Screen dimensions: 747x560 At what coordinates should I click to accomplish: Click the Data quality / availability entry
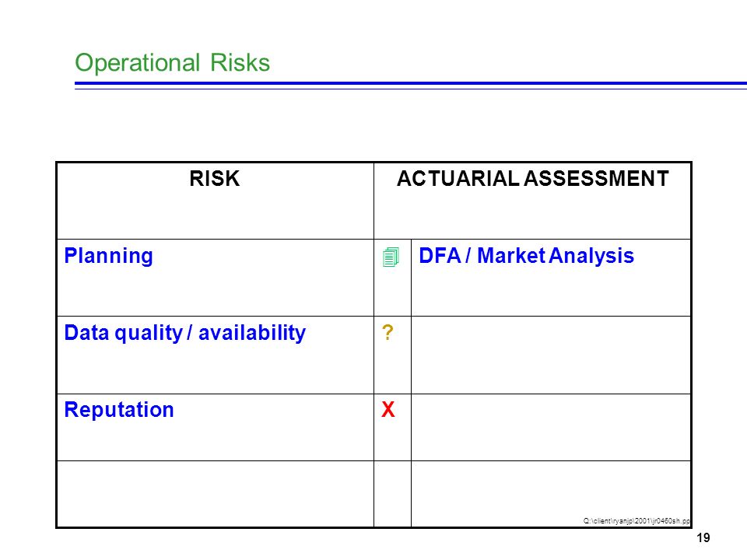[x=185, y=333]
